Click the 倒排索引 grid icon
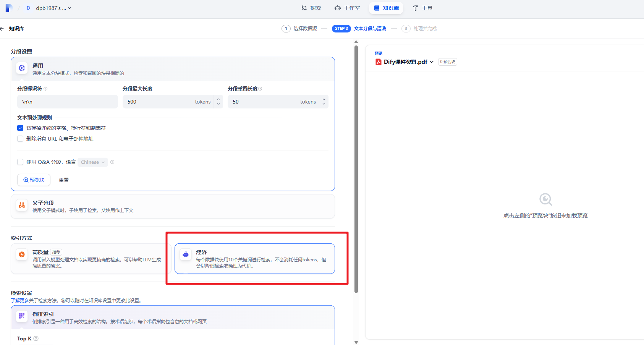The height and width of the screenshot is (345, 644). click(22, 316)
